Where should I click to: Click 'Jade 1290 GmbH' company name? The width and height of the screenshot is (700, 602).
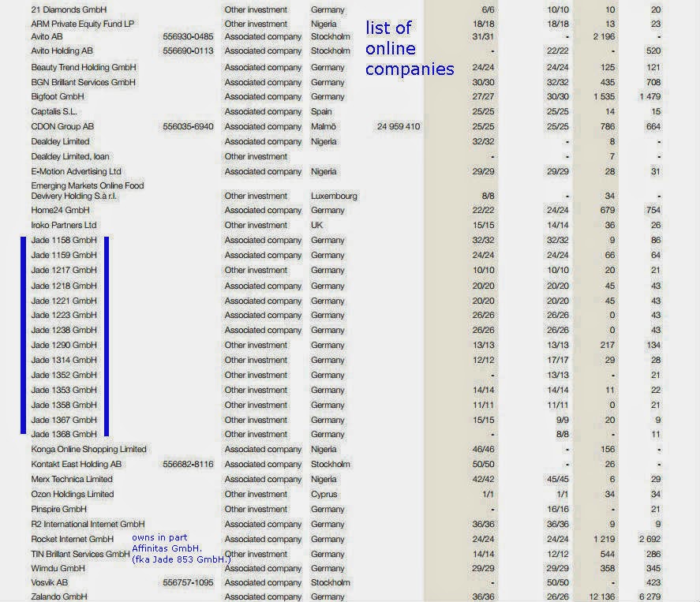click(x=64, y=345)
